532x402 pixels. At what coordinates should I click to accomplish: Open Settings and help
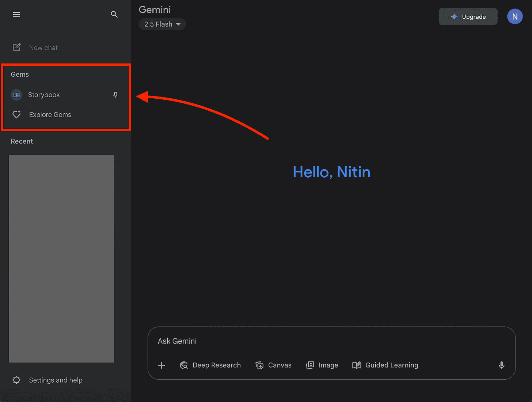point(47,380)
